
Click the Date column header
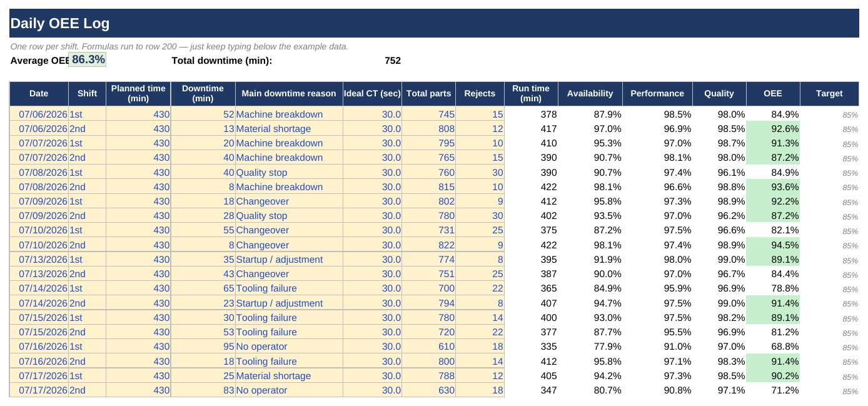coord(39,94)
